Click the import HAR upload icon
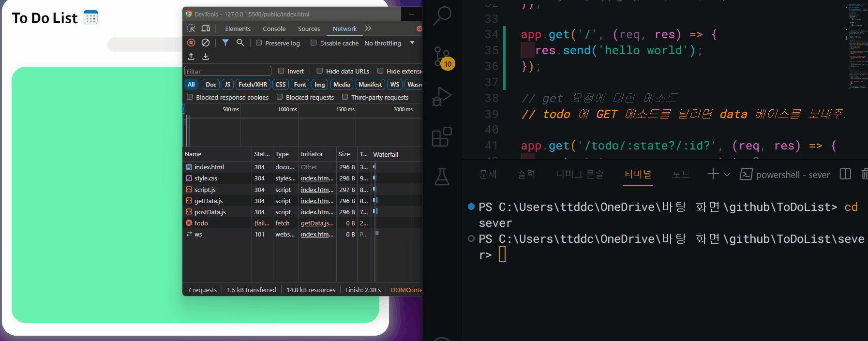 tap(191, 57)
